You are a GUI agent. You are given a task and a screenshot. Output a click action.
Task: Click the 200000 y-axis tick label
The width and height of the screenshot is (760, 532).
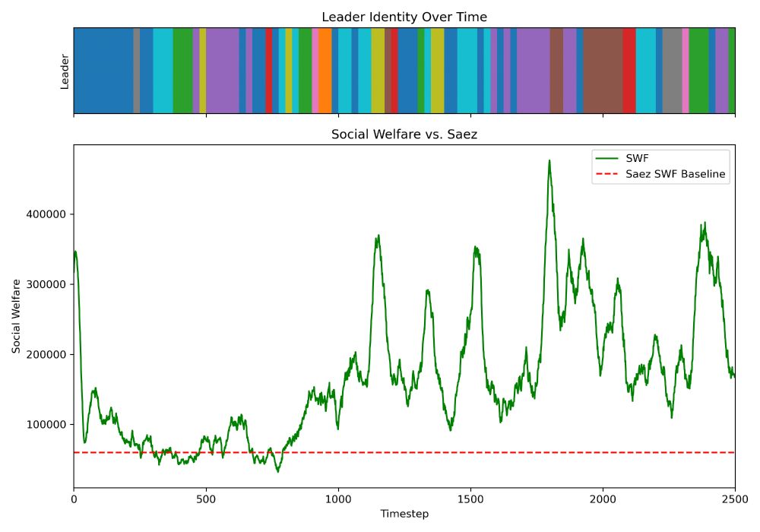click(46, 355)
